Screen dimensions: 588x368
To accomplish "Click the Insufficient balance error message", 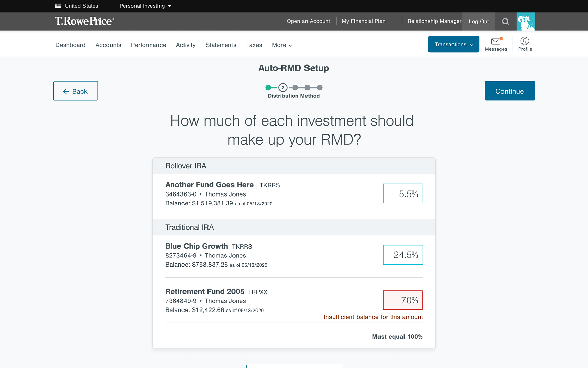I will point(373,317).
